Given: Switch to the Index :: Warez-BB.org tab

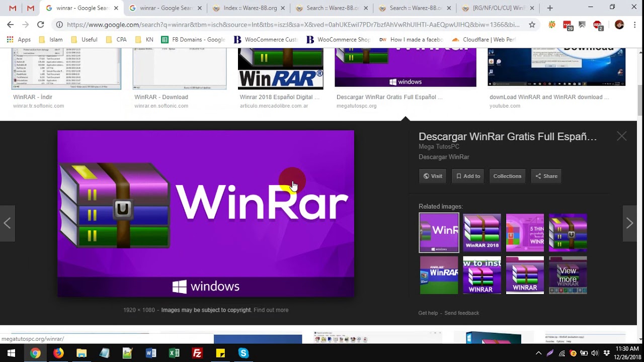Looking at the screenshot, I should click(248, 8).
